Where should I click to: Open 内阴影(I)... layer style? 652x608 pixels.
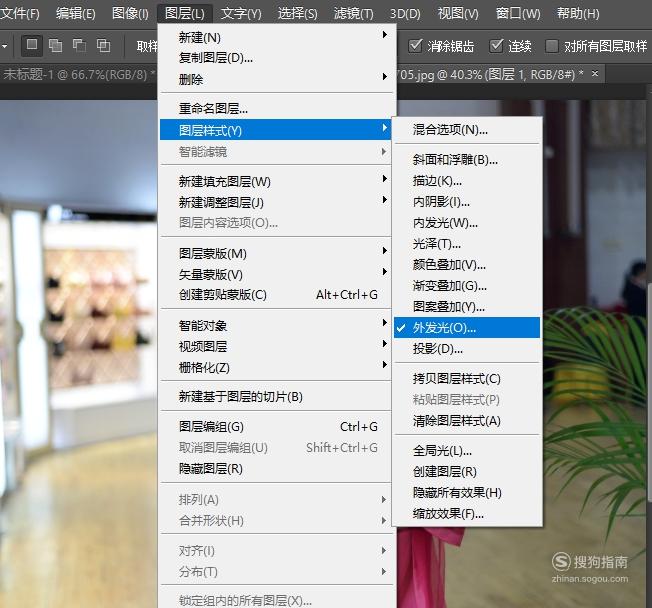467,202
